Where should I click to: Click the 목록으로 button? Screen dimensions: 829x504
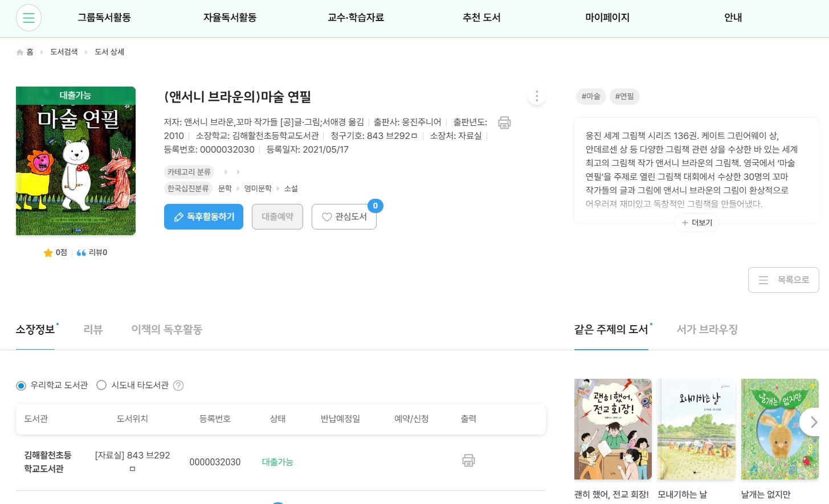point(783,280)
